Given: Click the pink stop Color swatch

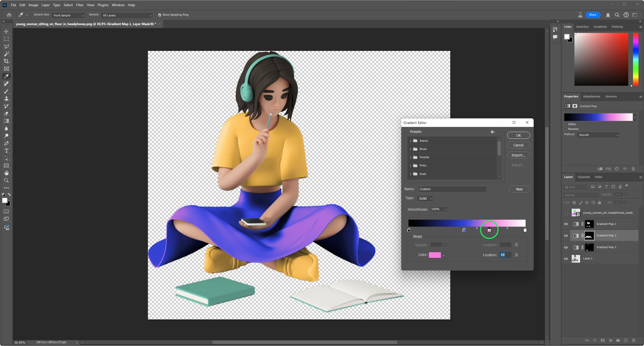Looking at the screenshot, I should coord(435,255).
